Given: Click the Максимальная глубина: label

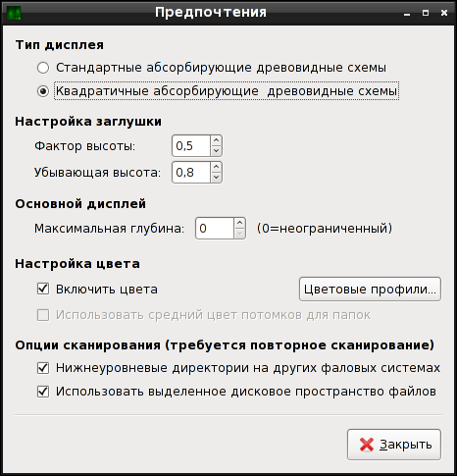Looking at the screenshot, I should (110, 229).
